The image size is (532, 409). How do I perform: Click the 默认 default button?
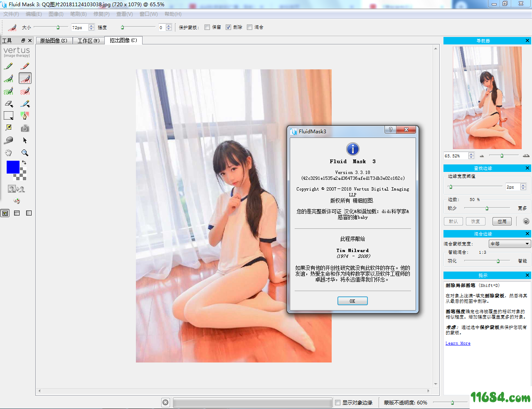453,221
